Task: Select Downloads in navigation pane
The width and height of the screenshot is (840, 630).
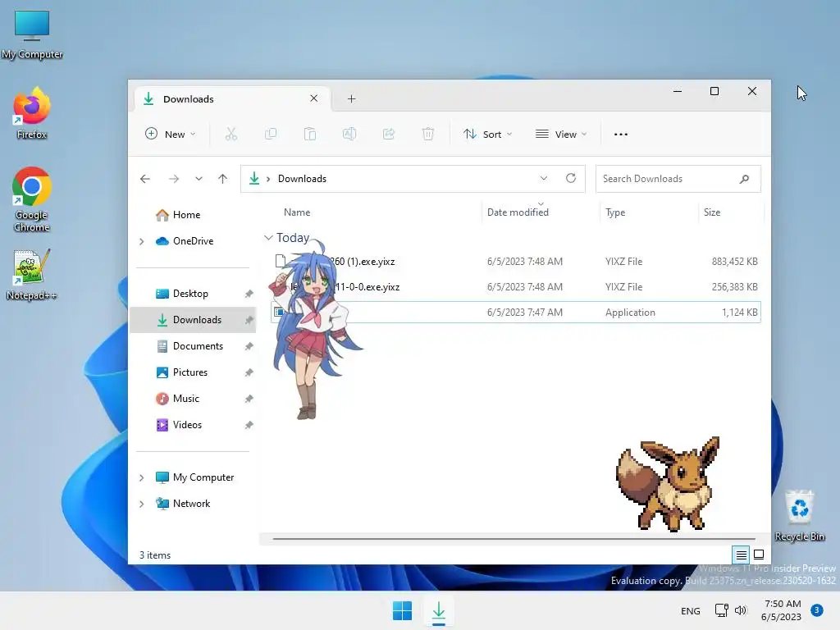Action: coord(193,320)
